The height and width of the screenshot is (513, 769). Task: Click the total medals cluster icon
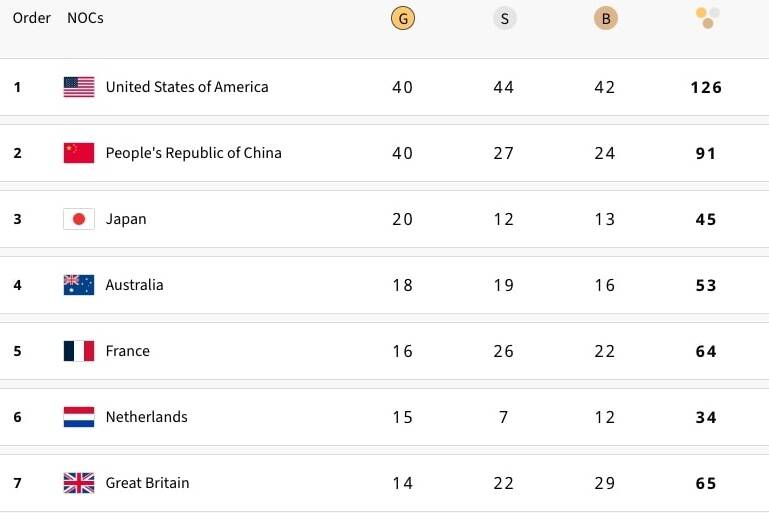pyautogui.click(x=707, y=18)
